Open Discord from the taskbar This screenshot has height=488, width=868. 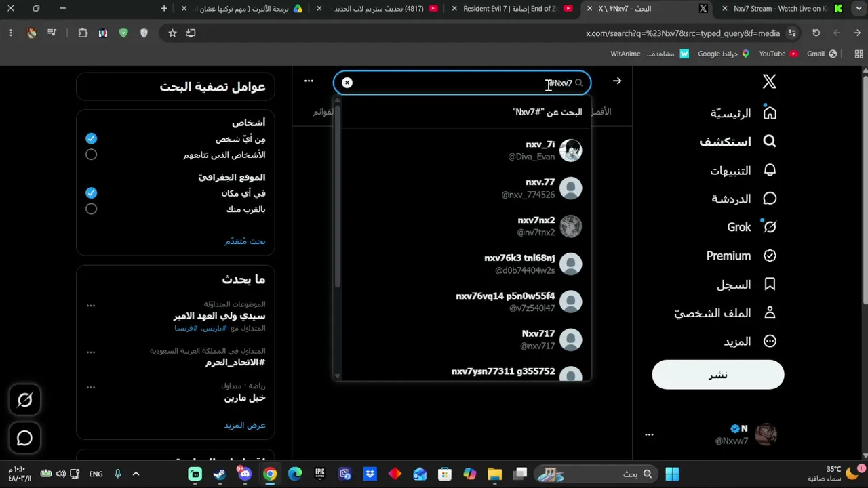245,474
